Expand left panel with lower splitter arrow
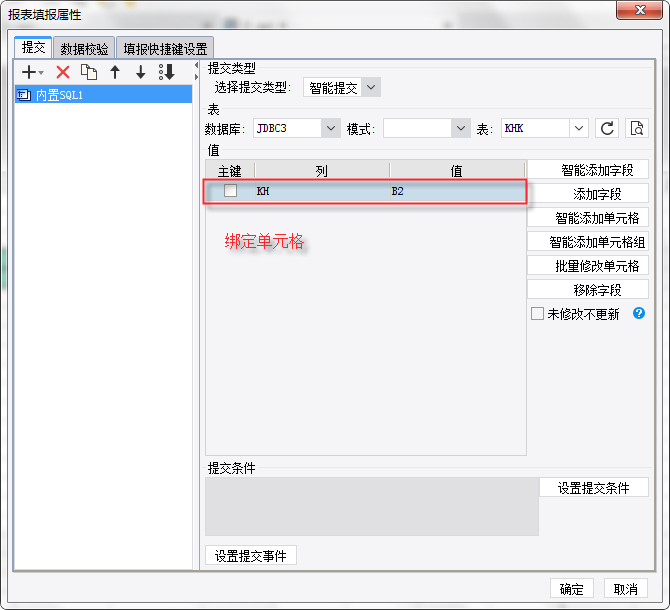Image resolution: width=670 pixels, height=610 pixels. [x=196, y=77]
